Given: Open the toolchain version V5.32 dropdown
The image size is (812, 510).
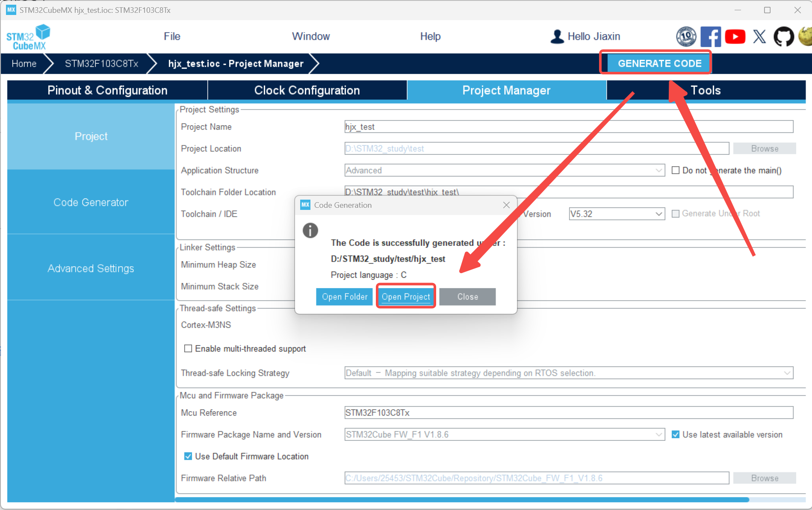Looking at the screenshot, I should [x=658, y=214].
